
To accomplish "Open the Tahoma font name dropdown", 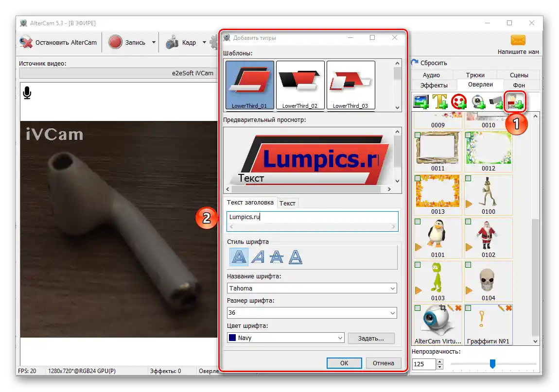I will 312,289.
